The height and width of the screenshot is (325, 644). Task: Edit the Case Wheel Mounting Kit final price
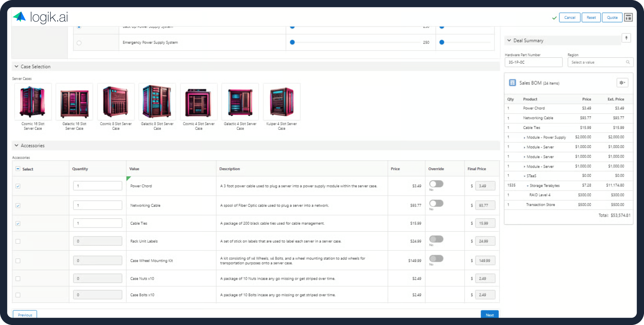point(485,261)
